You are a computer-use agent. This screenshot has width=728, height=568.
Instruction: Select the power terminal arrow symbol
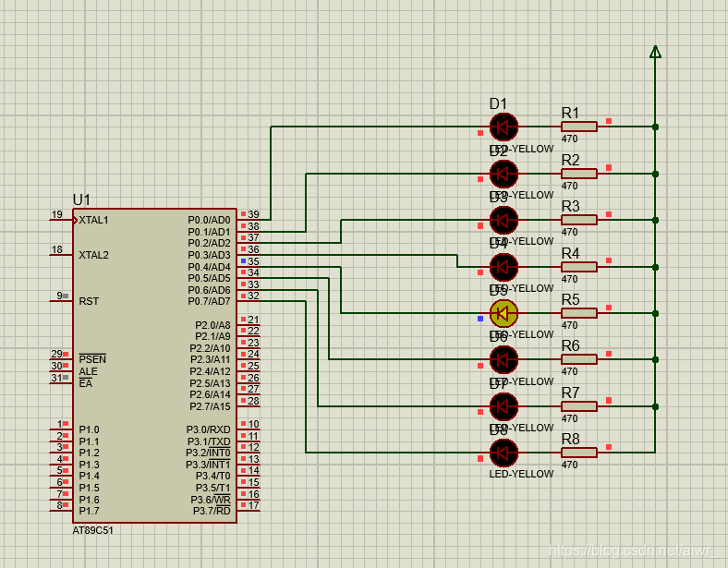click(x=655, y=52)
